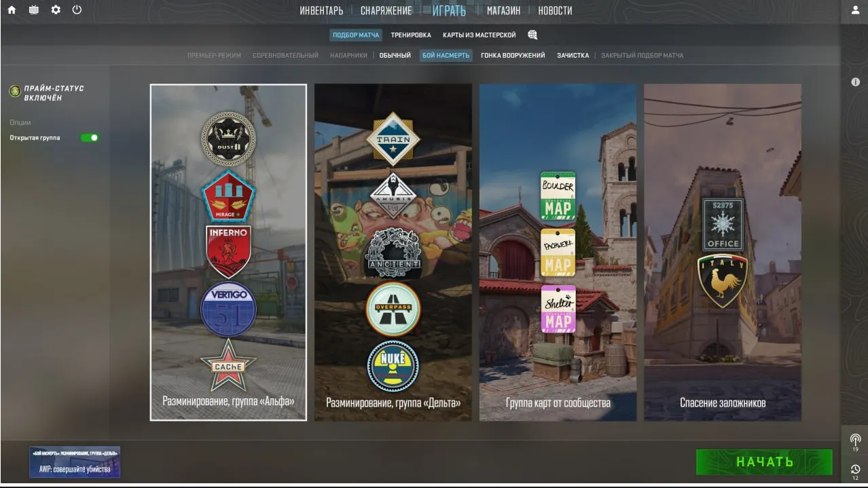Select the Спасение заложников map group
Screen dimensions: 868x488
pos(723,252)
